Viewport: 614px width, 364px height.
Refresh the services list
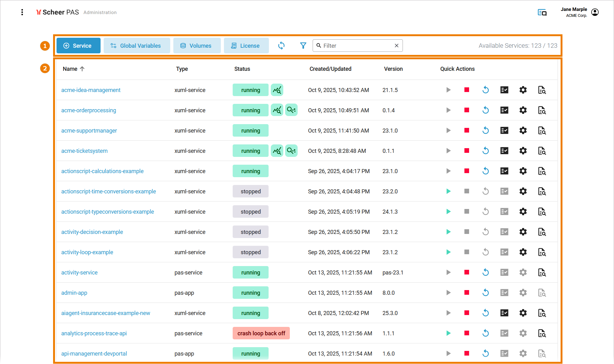coord(281,46)
